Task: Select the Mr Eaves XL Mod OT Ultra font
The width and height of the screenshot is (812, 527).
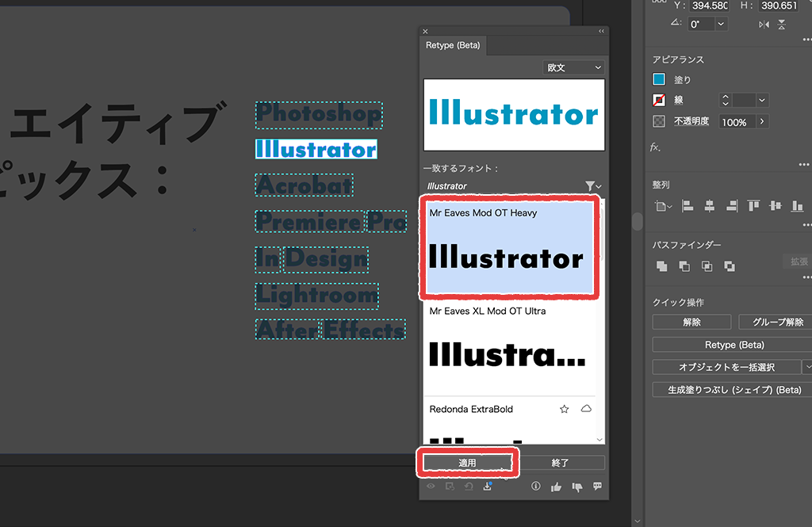Action: [509, 348]
